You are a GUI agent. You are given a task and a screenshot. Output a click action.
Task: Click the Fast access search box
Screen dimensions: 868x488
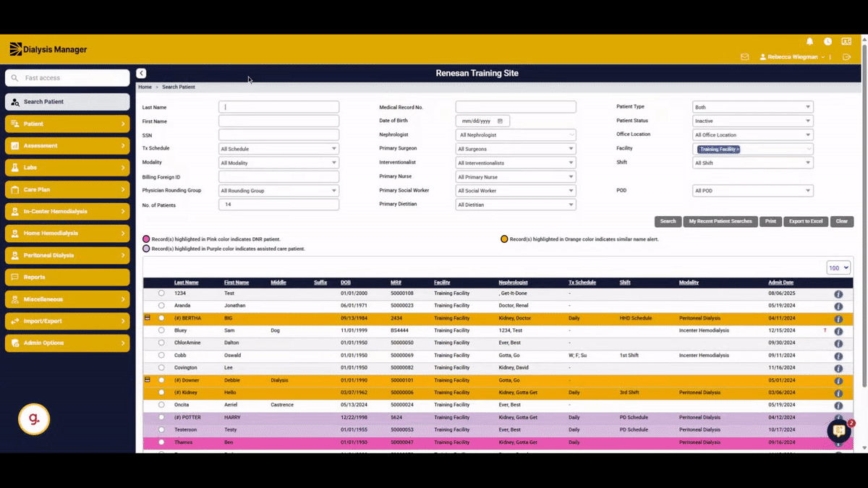(x=67, y=77)
